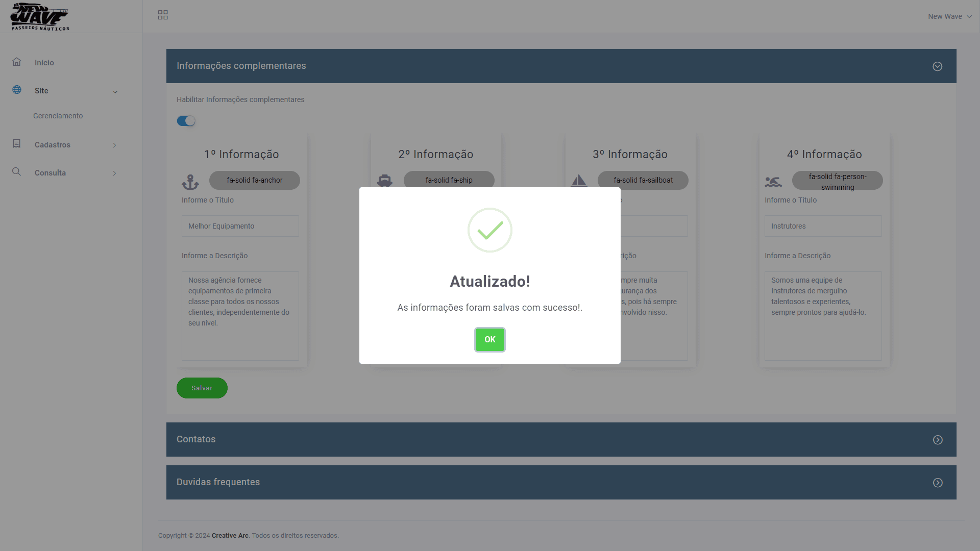Expand the Duvidas frequentes section

pyautogui.click(x=938, y=482)
